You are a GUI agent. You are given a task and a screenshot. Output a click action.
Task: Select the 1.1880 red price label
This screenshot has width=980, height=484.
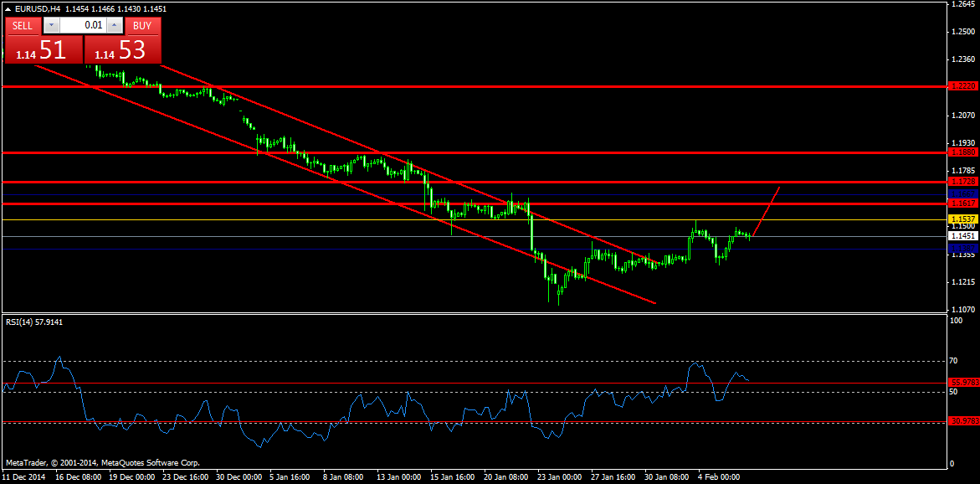click(x=961, y=152)
